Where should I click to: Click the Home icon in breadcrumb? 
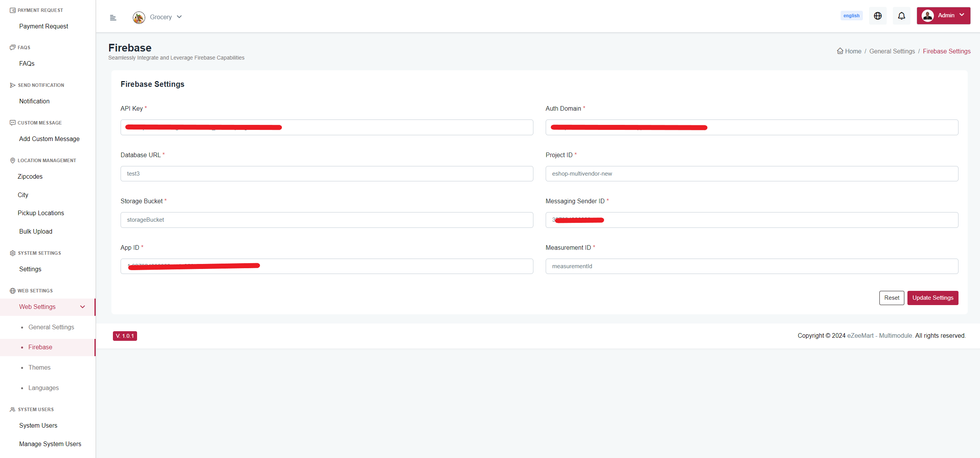840,51
